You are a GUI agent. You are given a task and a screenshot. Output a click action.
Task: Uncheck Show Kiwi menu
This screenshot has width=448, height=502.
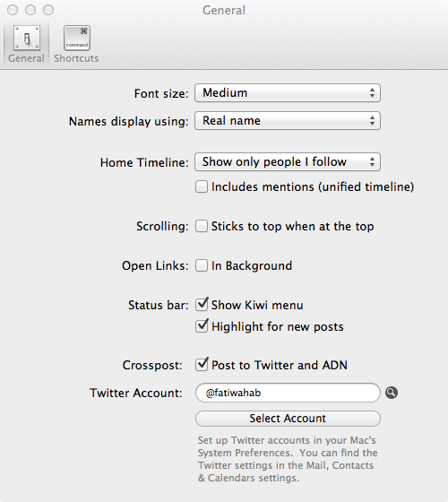click(x=202, y=305)
